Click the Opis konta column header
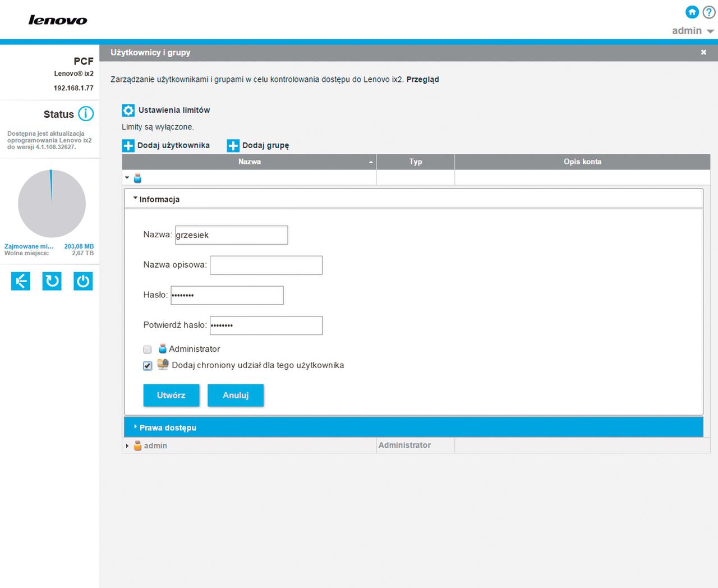This screenshot has height=588, width=718. pyautogui.click(x=582, y=162)
